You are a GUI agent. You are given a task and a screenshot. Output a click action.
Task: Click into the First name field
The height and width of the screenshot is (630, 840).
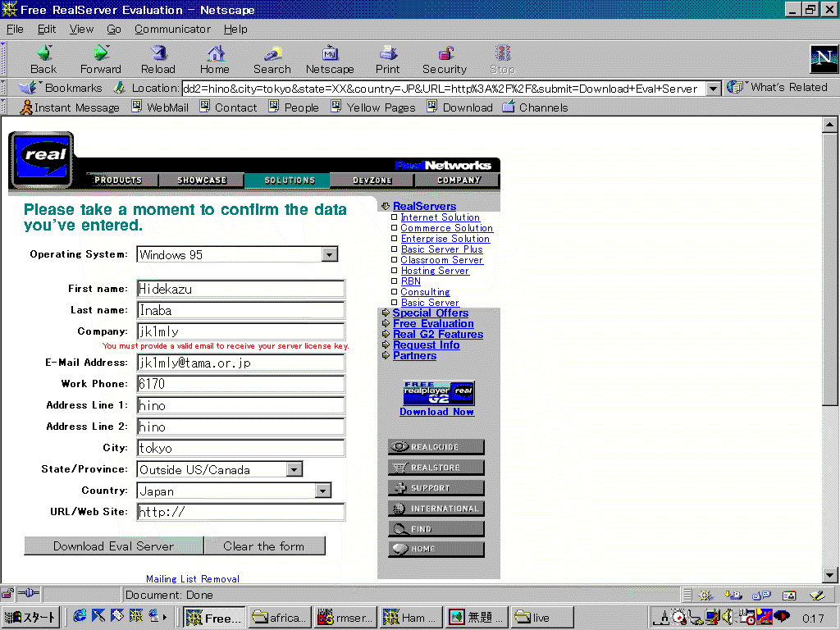[x=241, y=289]
